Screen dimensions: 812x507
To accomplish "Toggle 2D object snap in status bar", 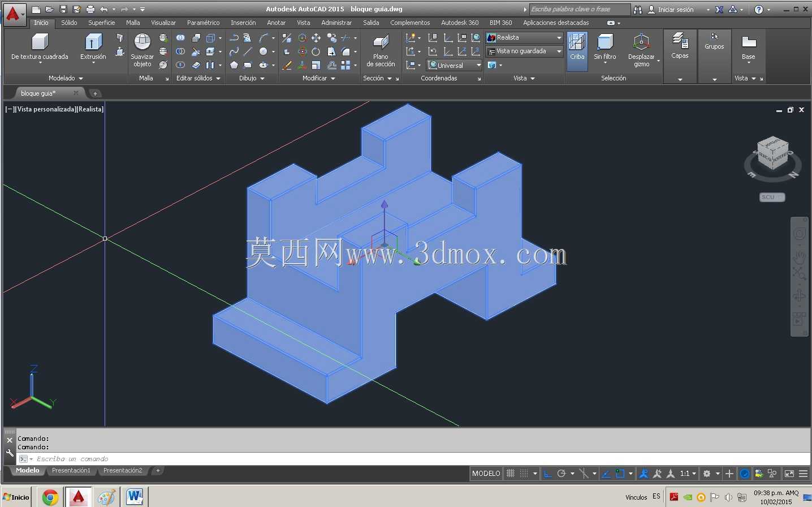I will click(x=620, y=474).
